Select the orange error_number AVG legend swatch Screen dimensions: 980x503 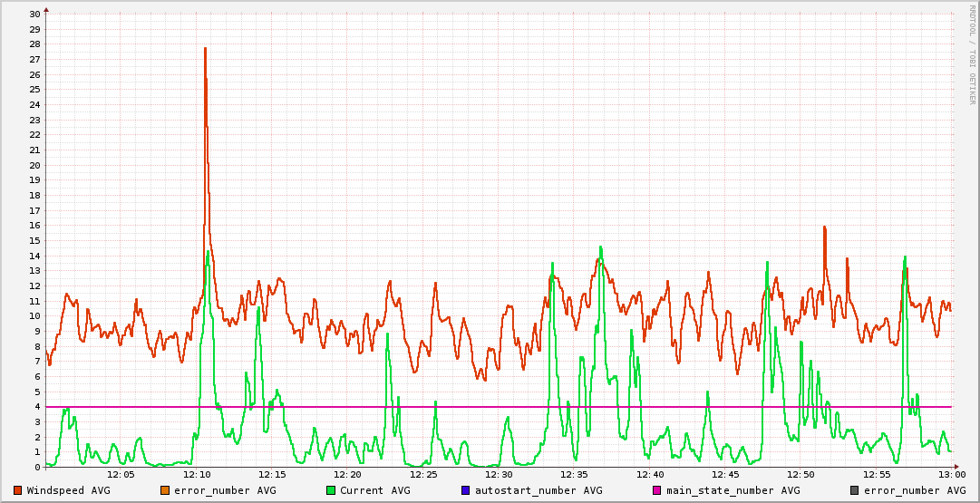coord(165,490)
